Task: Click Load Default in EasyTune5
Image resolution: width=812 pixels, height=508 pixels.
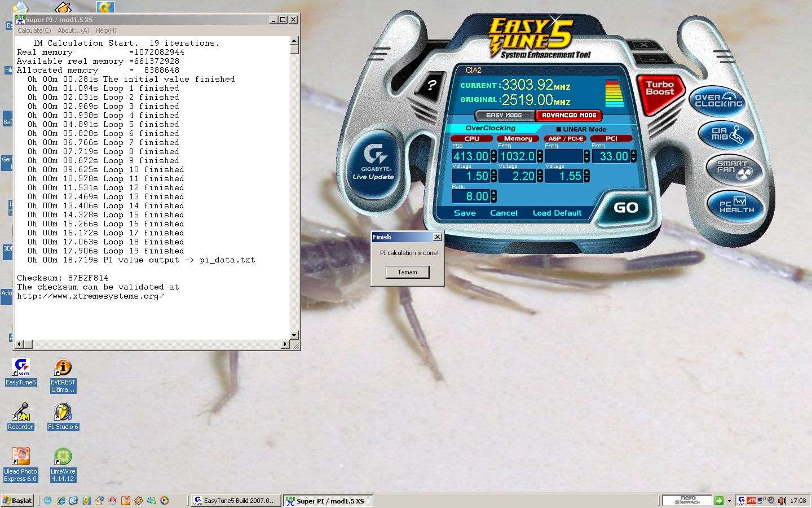Action: 557,213
